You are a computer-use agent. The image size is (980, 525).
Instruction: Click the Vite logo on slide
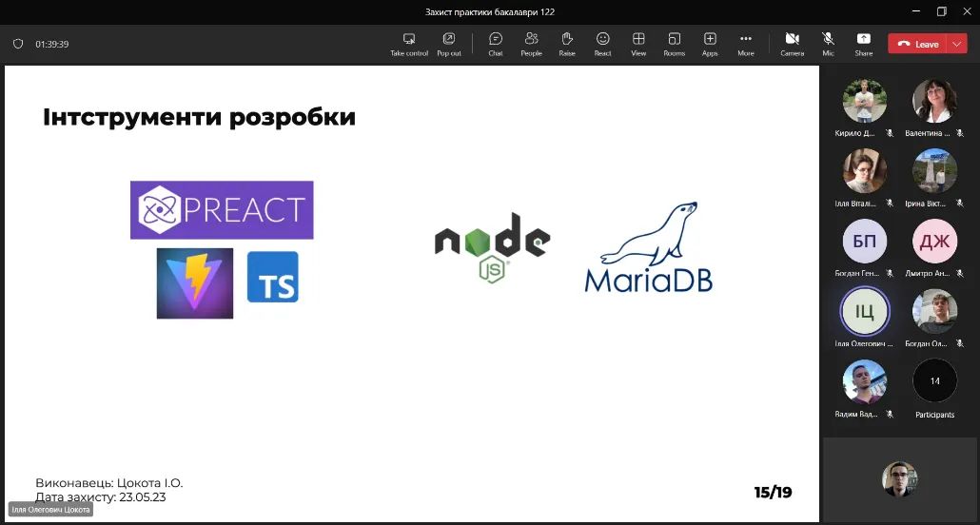pos(195,283)
